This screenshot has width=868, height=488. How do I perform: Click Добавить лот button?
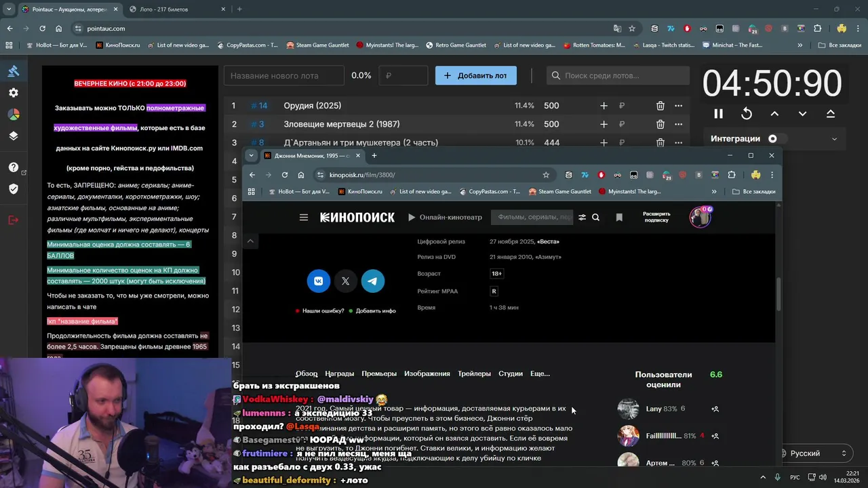click(x=475, y=75)
